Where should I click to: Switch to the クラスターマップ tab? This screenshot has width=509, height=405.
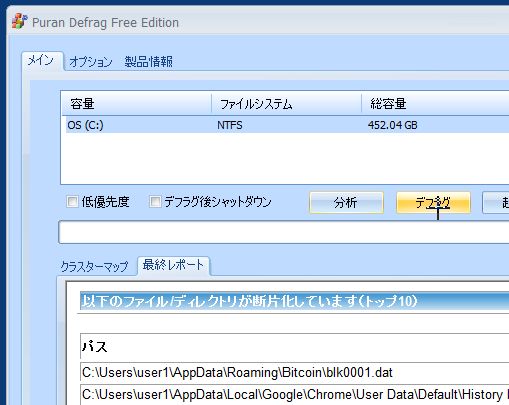point(94,266)
